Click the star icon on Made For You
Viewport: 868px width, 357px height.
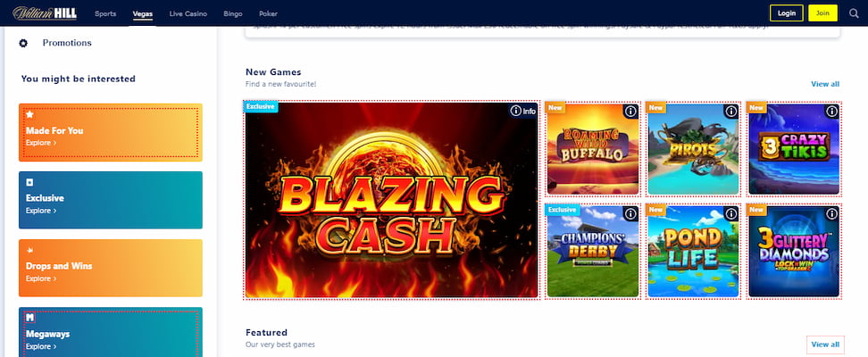(x=29, y=114)
